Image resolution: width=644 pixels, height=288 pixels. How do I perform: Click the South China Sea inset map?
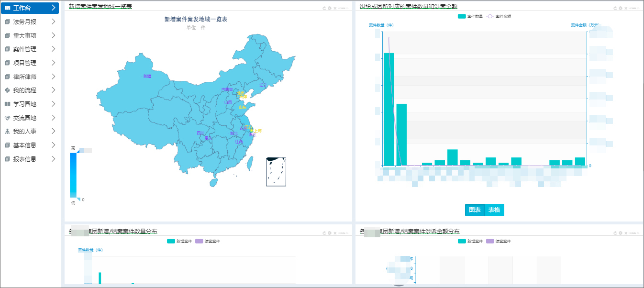[x=276, y=172]
